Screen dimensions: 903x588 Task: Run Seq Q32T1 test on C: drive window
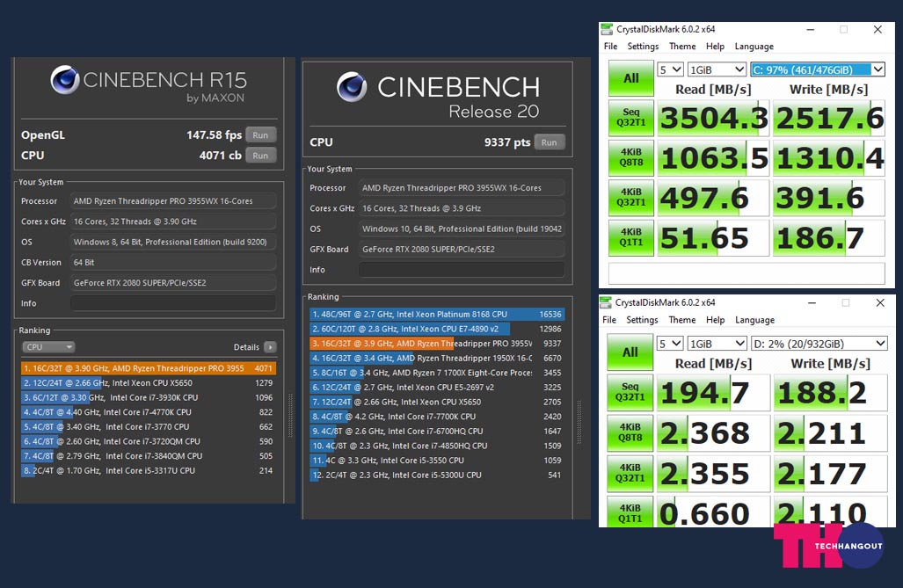(x=631, y=118)
